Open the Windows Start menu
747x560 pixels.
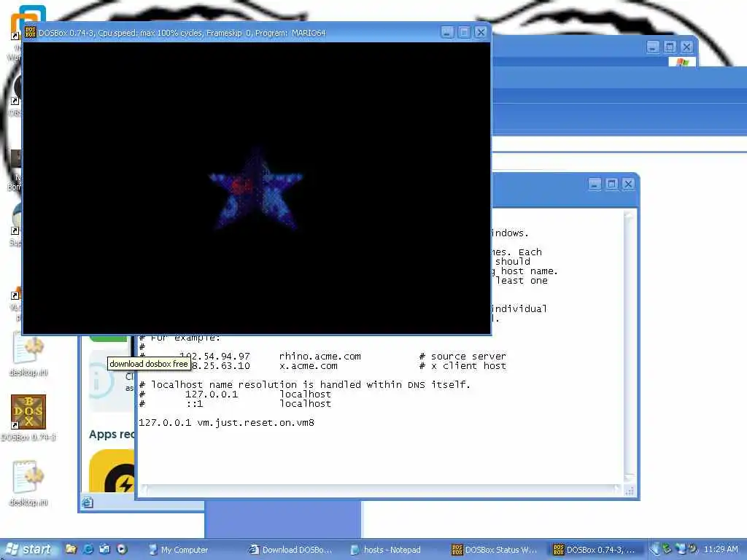click(x=28, y=550)
